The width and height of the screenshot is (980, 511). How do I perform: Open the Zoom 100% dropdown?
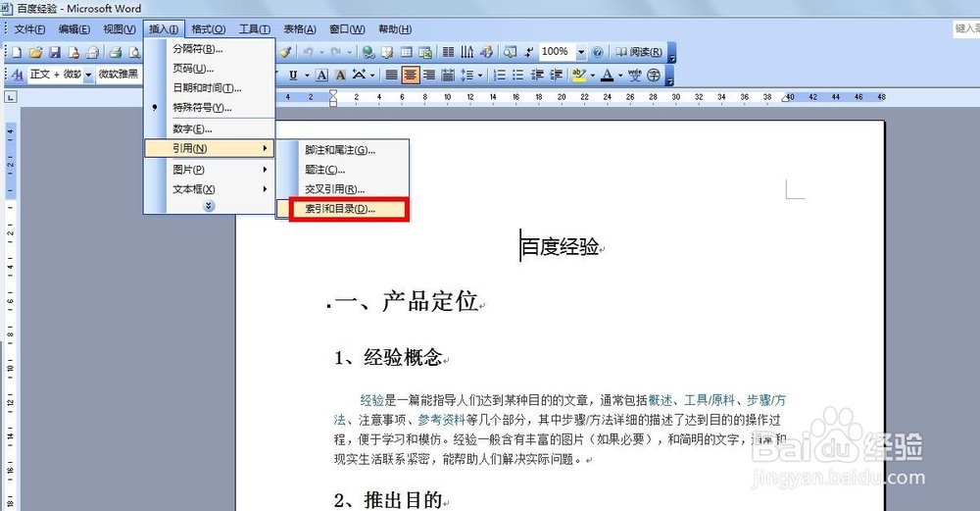click(x=581, y=52)
